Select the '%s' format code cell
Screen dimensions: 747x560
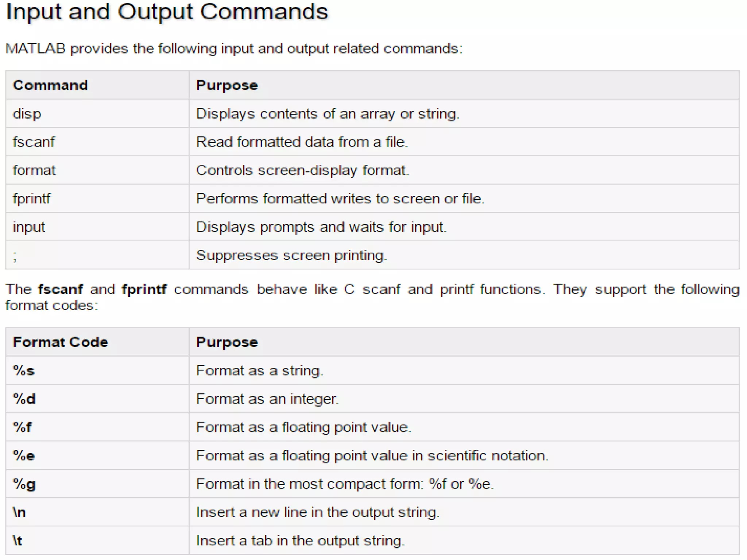[97, 370]
